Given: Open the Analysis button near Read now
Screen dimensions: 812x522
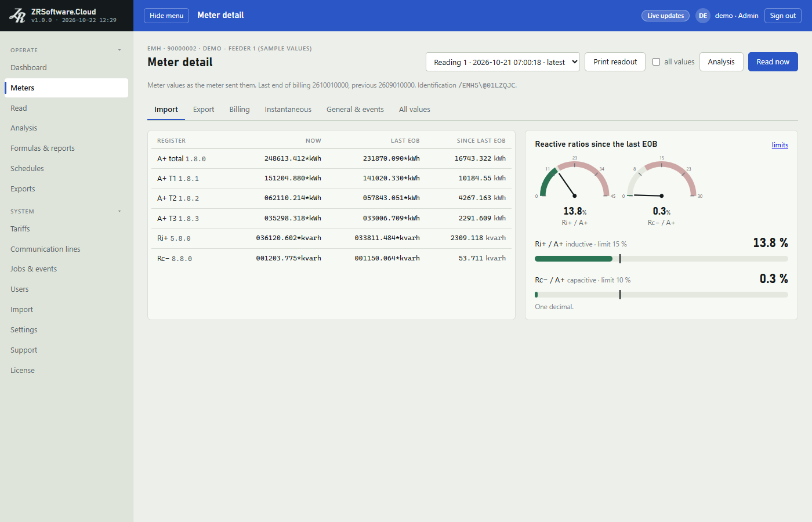Looking at the screenshot, I should (x=722, y=62).
